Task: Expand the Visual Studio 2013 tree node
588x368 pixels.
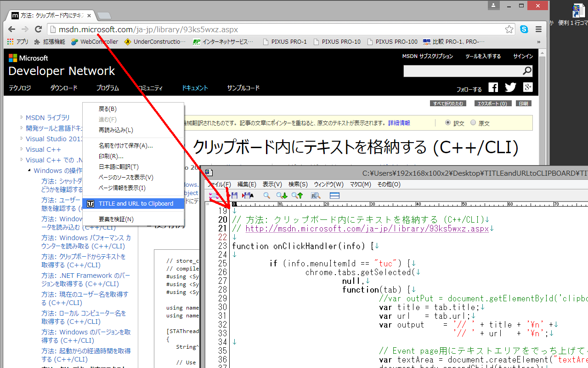Action: [x=21, y=138]
